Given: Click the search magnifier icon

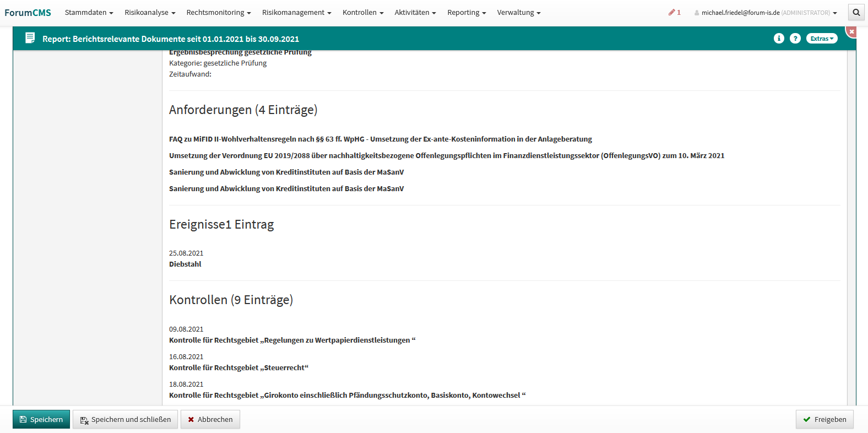Looking at the screenshot, I should coord(856,12).
